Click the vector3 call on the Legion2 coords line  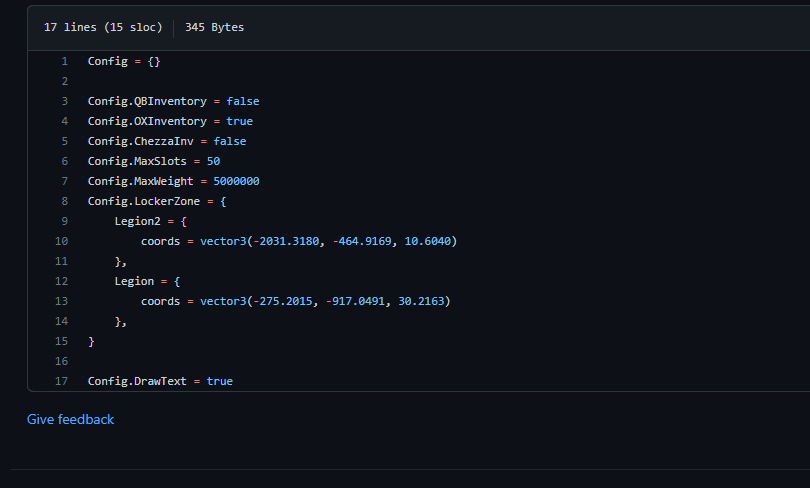[222, 241]
